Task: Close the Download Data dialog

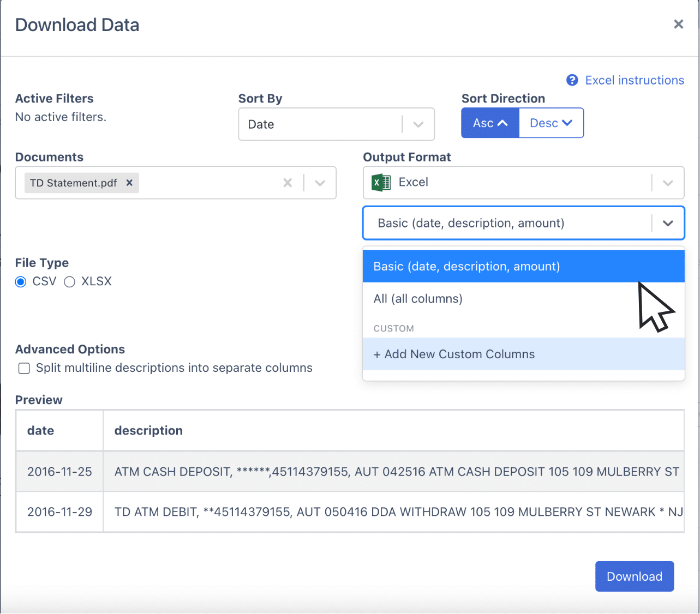Action: click(678, 24)
